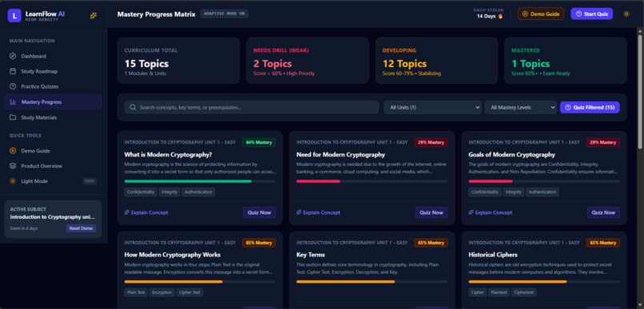The height and width of the screenshot is (309, 644).
Task: Toggle the Adaptive Mode On badge
Action: pos(225,14)
